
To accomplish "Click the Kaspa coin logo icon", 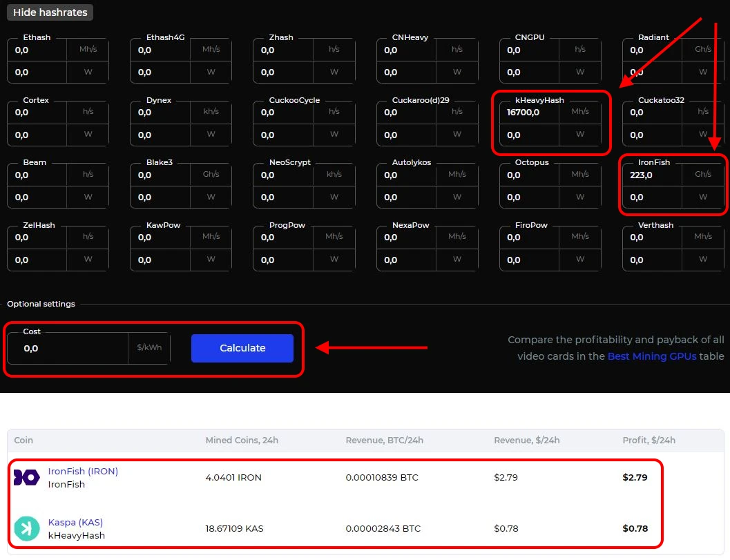I will (x=27, y=528).
